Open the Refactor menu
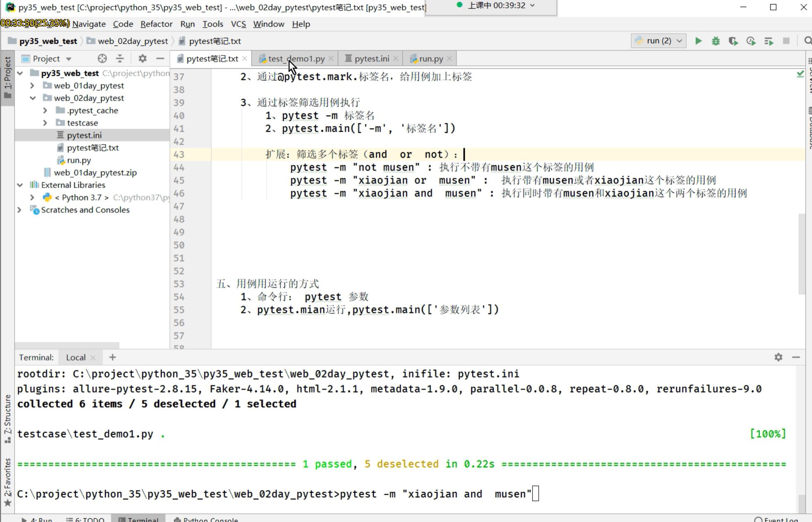 (156, 24)
